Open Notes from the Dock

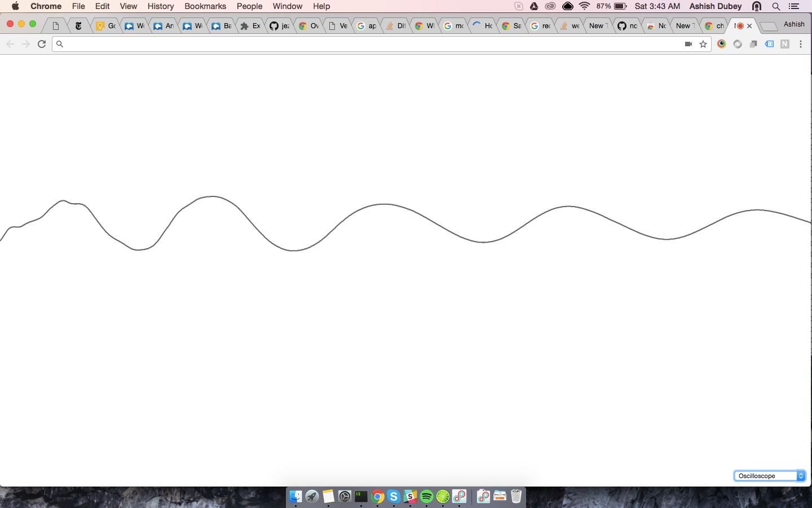pos(328,497)
